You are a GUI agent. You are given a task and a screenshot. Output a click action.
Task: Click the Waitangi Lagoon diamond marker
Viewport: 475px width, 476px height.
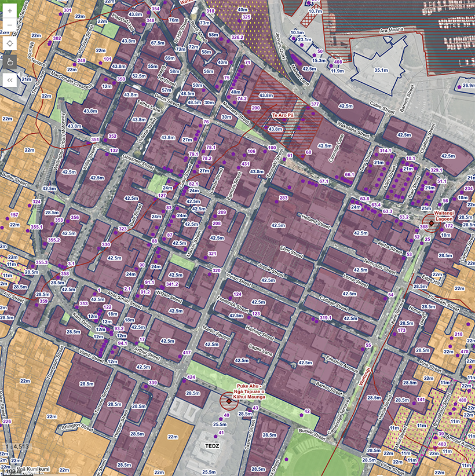431,224
